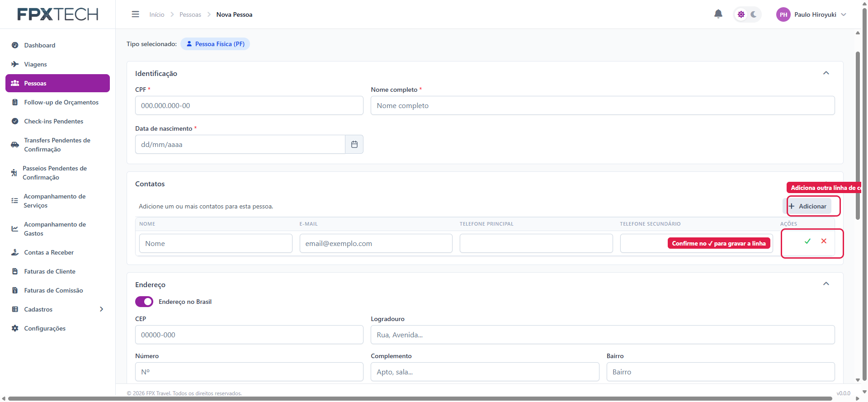
Task: Click the Faturas de Comissão invoice icon
Action: (15, 290)
